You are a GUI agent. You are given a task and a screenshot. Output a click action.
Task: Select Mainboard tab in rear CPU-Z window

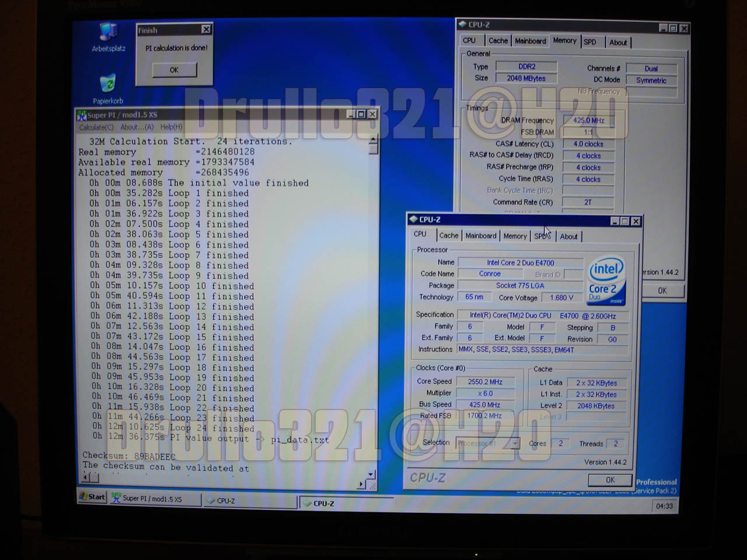pos(530,41)
